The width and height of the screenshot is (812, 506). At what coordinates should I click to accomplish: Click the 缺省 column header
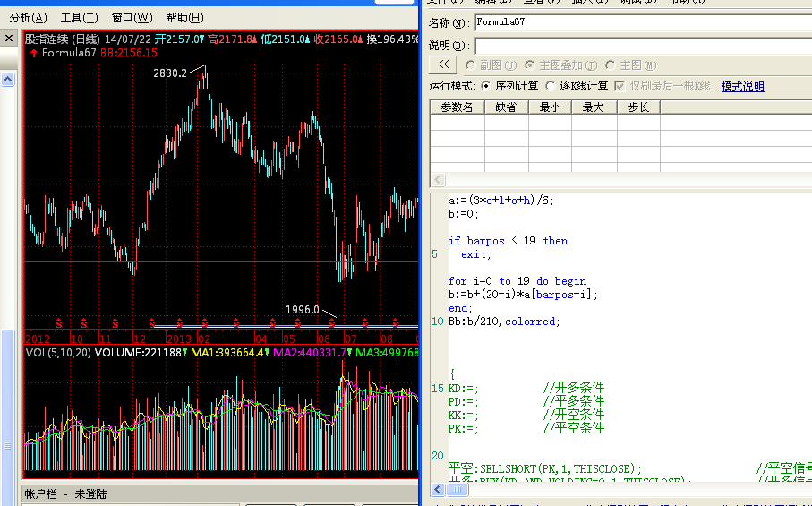pos(506,107)
